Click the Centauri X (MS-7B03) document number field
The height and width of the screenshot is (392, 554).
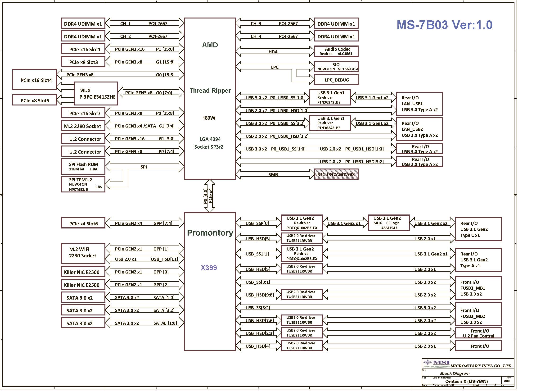[466, 381]
